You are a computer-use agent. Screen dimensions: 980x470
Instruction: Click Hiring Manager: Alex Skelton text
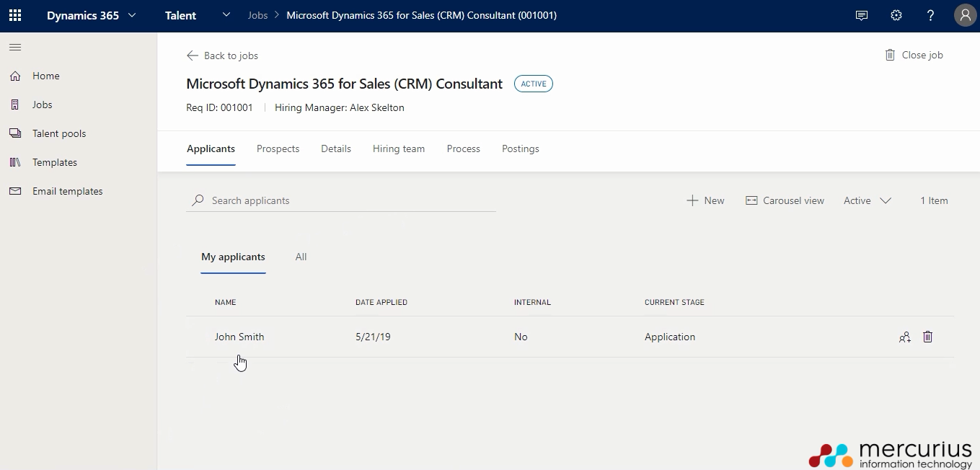pos(340,107)
